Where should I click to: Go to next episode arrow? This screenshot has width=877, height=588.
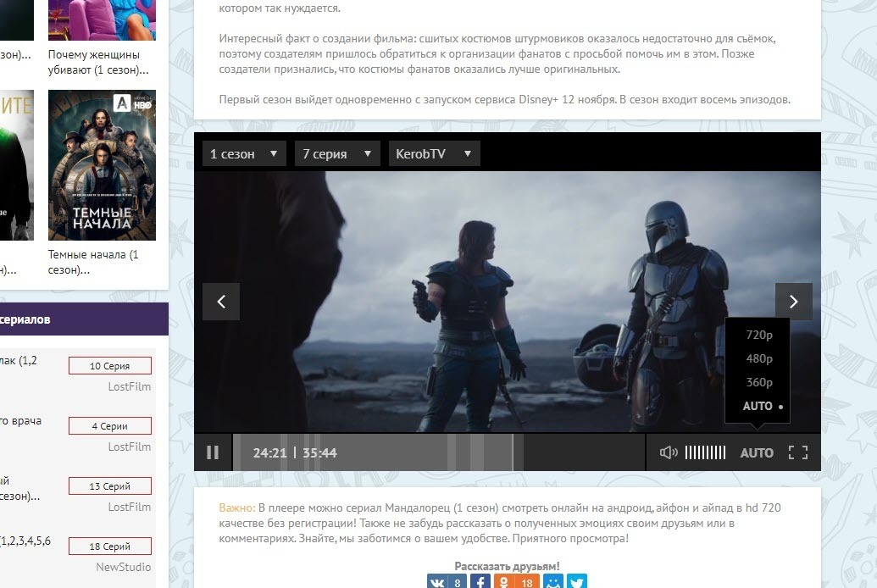coord(793,302)
